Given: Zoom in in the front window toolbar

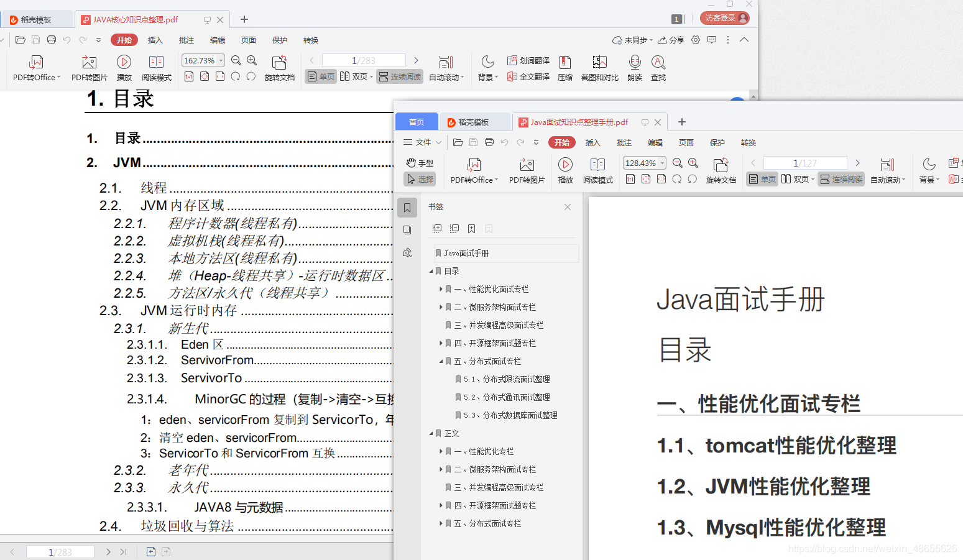Looking at the screenshot, I should coord(693,163).
